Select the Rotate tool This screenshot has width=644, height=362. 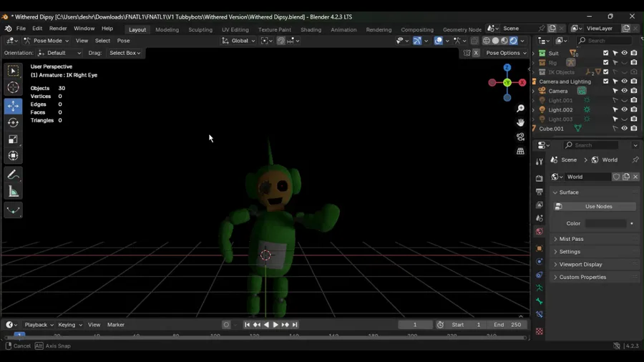pos(13,123)
